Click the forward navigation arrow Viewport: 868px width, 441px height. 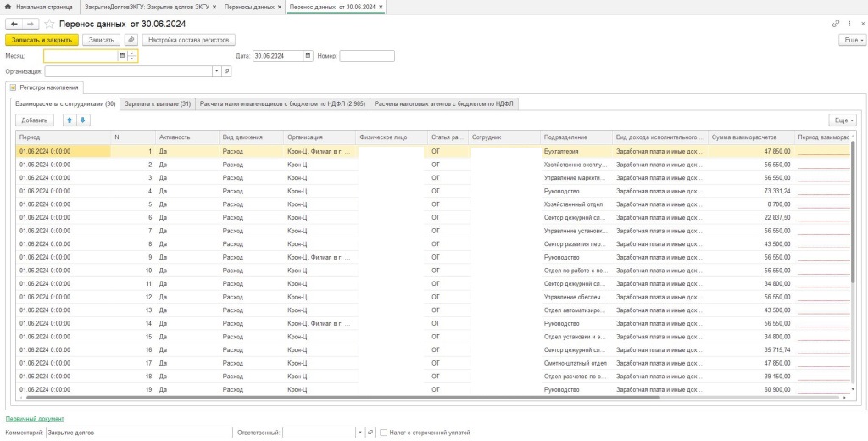(31, 24)
